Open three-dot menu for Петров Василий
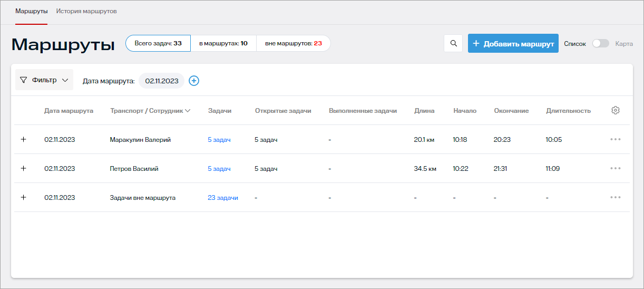This screenshot has height=289, width=644. tap(615, 168)
